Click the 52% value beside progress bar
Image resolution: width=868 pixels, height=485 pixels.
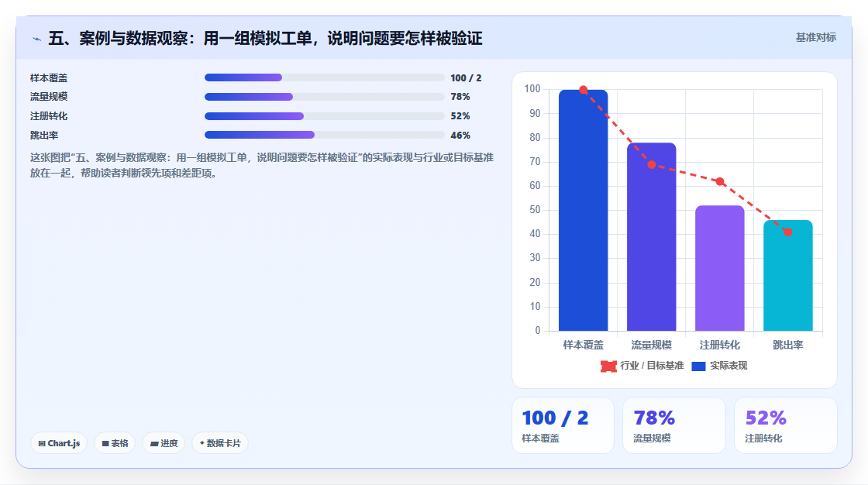pos(460,116)
